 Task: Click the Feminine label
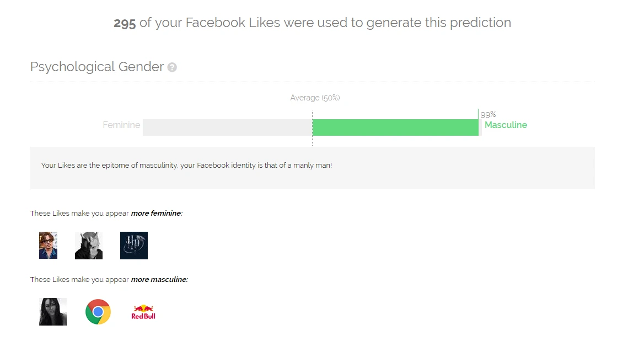121,125
